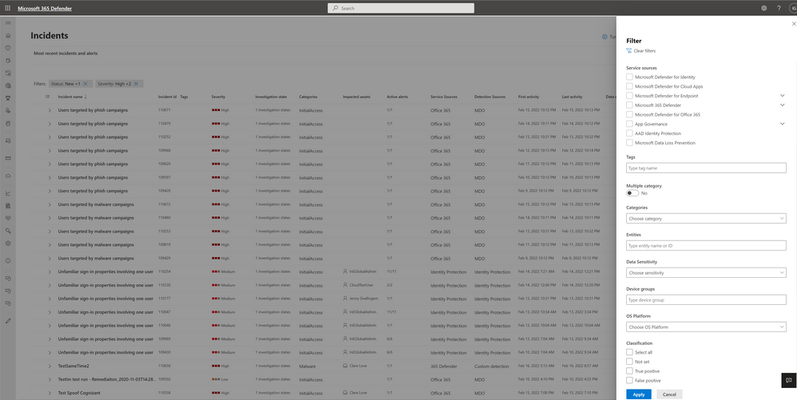Sort by First activity column header
Viewport: 797px width, 400px height.
point(529,97)
